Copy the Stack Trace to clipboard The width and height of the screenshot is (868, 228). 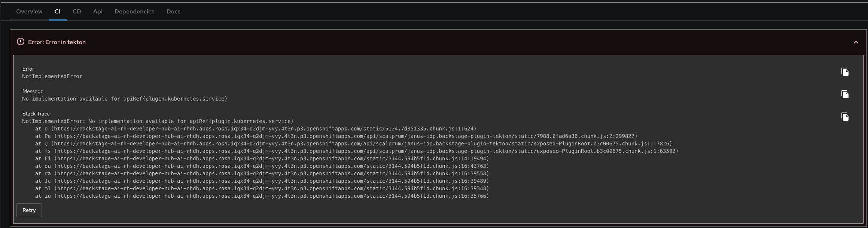point(845,117)
